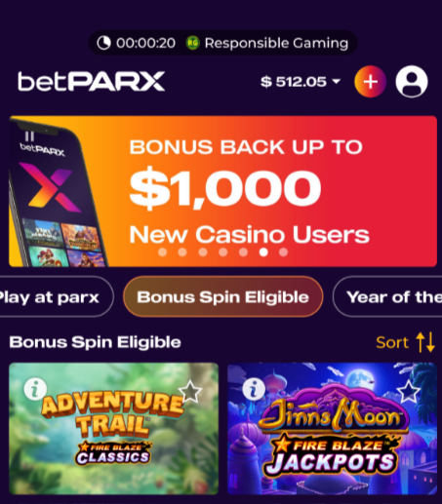Click the betPARX logo

pos(92,81)
